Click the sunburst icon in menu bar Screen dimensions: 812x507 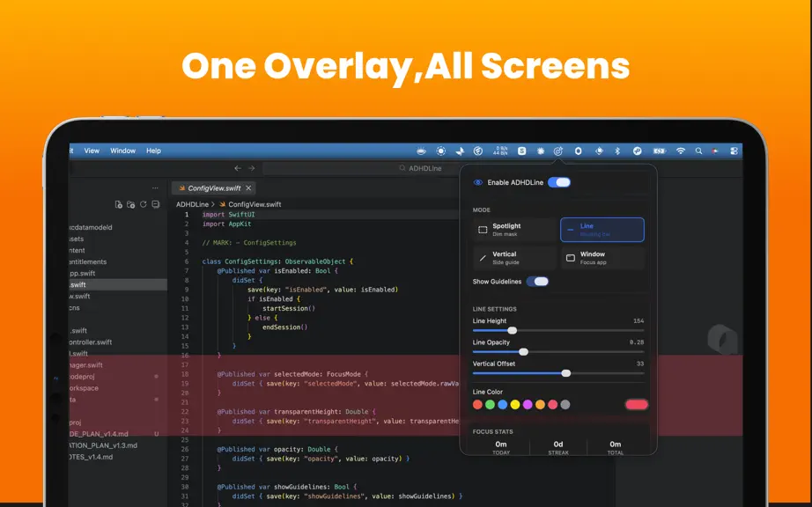pyautogui.click(x=541, y=151)
